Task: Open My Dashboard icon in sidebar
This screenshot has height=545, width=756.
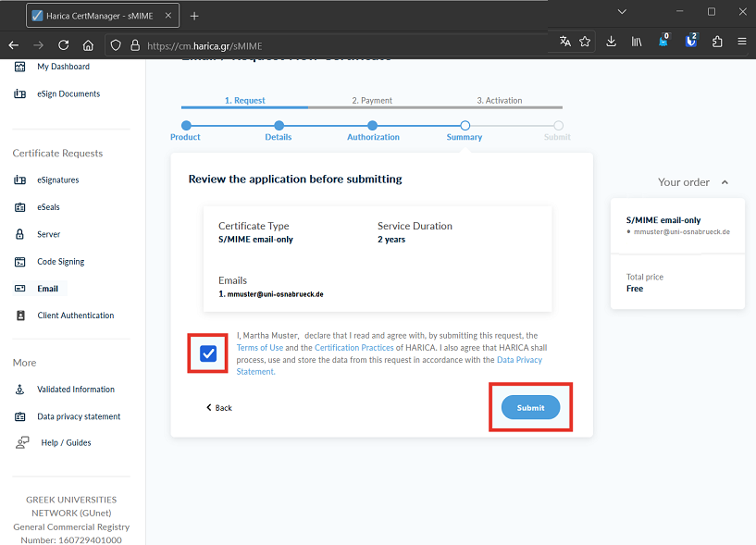Action: pos(19,67)
